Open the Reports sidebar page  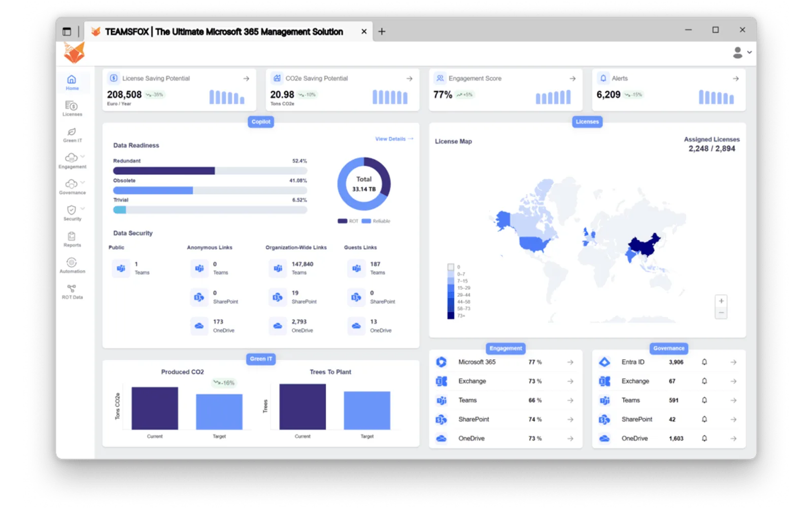tap(72, 239)
